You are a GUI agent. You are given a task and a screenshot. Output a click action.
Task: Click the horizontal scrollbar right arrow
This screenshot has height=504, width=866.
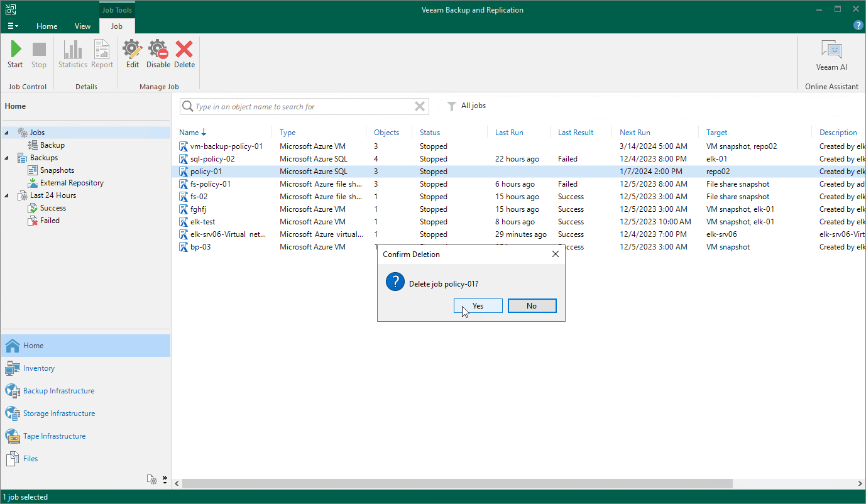(859, 483)
